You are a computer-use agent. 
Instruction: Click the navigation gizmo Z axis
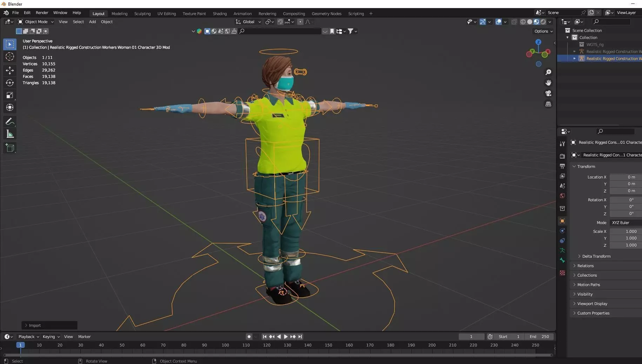coord(538,42)
